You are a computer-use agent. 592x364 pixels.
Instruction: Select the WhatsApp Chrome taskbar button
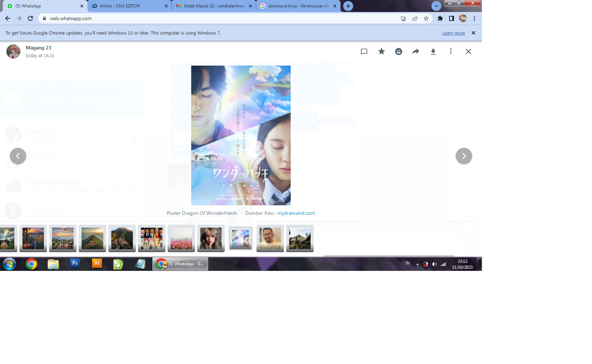[180, 264]
